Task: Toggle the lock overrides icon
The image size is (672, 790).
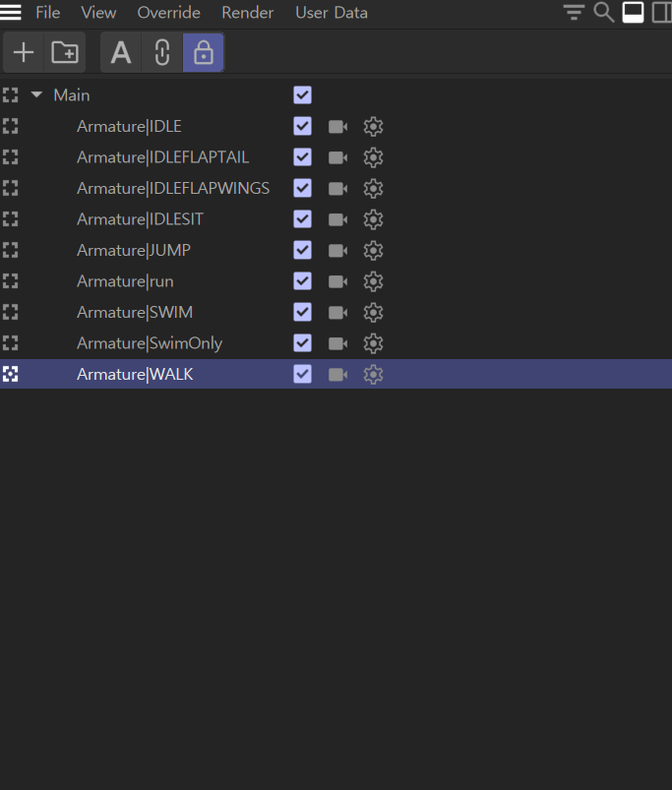Action: click(x=204, y=53)
